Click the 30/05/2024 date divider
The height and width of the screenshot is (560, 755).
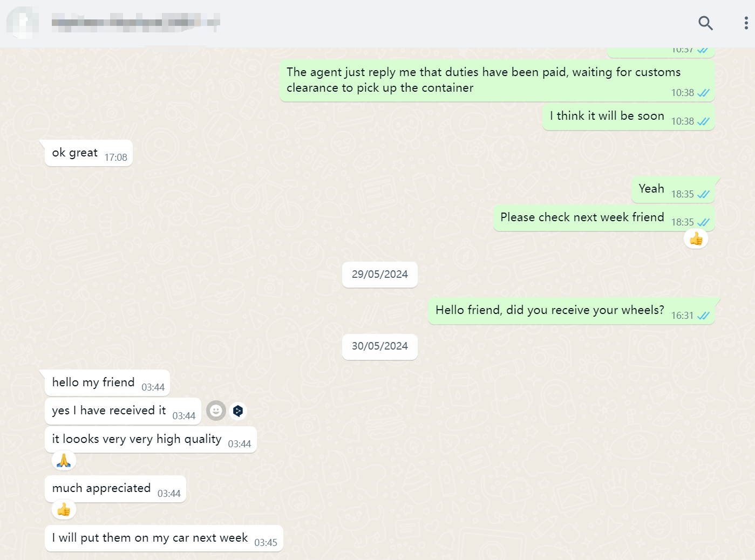click(x=379, y=346)
